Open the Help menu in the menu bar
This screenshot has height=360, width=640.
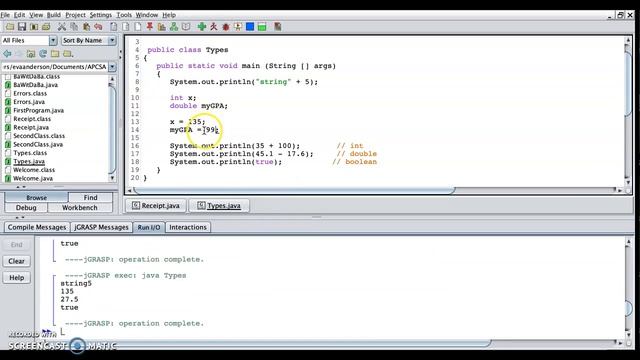169,15
